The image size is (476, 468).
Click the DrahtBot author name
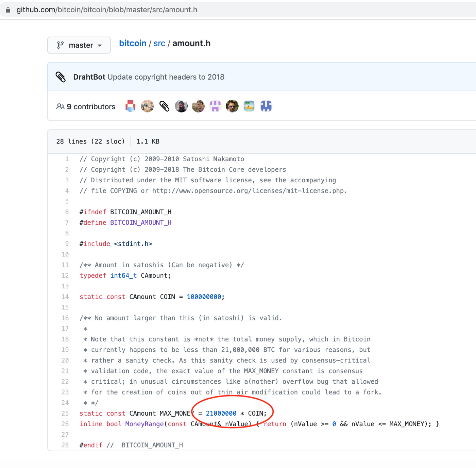89,77
